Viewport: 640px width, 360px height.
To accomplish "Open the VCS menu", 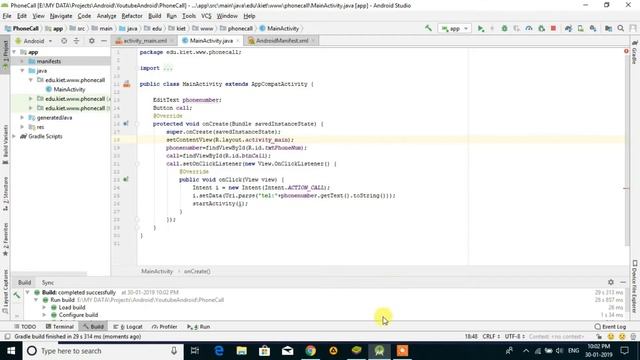I will pos(206,16).
